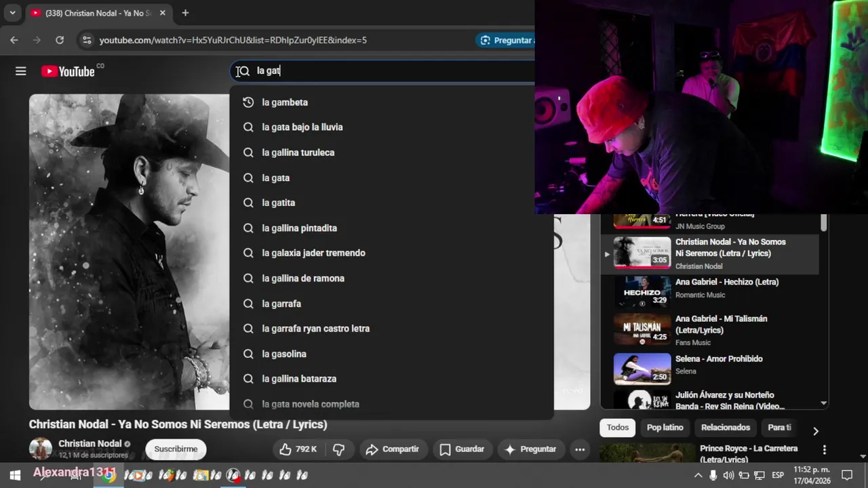
Task: Click the magnifier icon beside 'la gasolina'
Action: click(248, 354)
